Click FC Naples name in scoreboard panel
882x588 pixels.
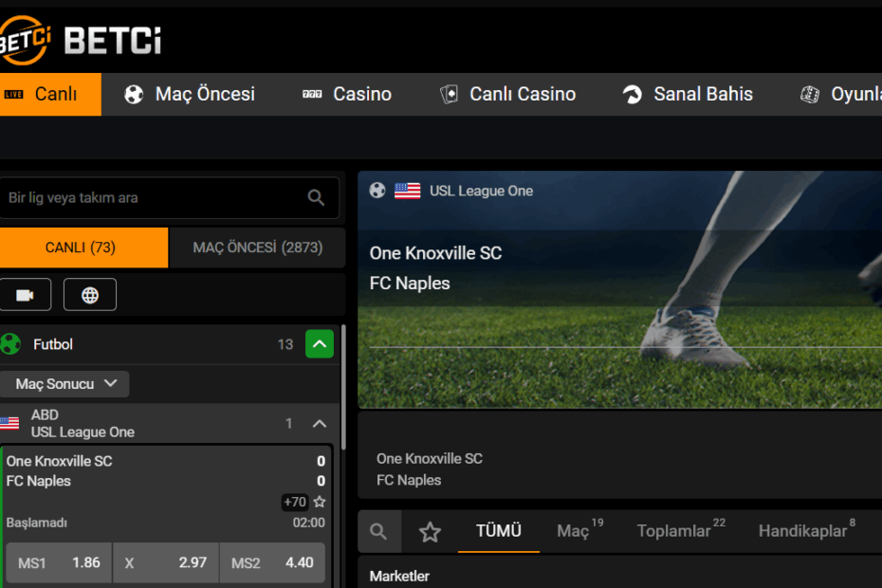(409, 480)
